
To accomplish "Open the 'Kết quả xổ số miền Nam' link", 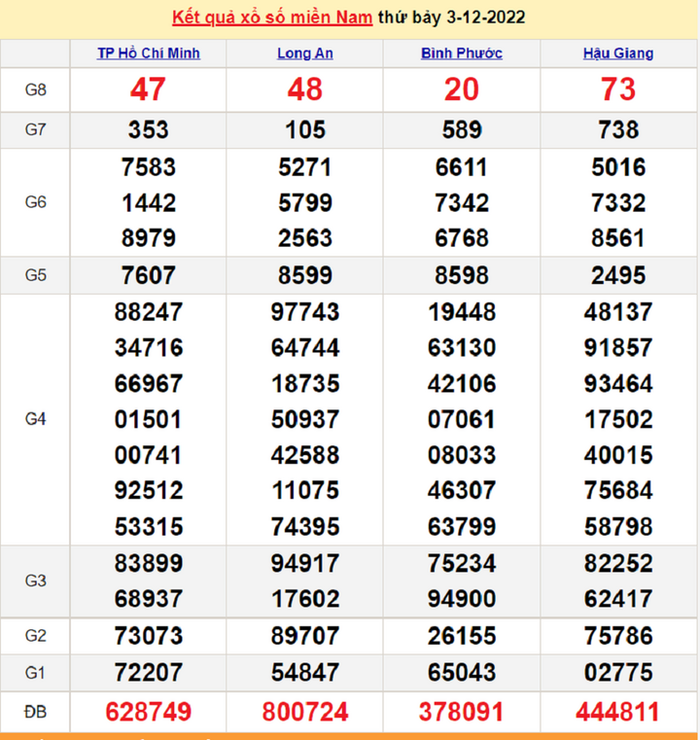I will pyautogui.click(x=272, y=18).
